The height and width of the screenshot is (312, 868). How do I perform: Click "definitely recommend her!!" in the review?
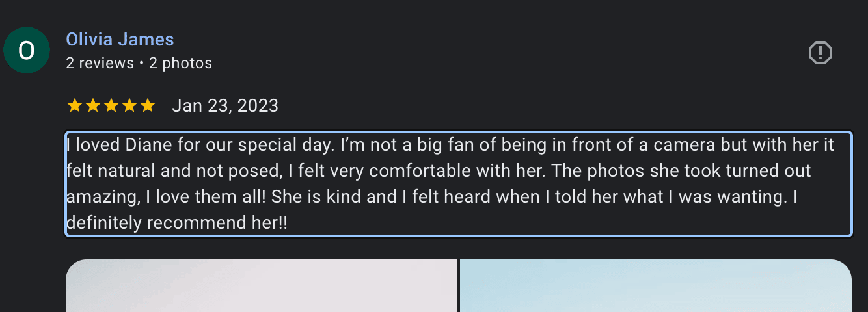pyautogui.click(x=177, y=223)
